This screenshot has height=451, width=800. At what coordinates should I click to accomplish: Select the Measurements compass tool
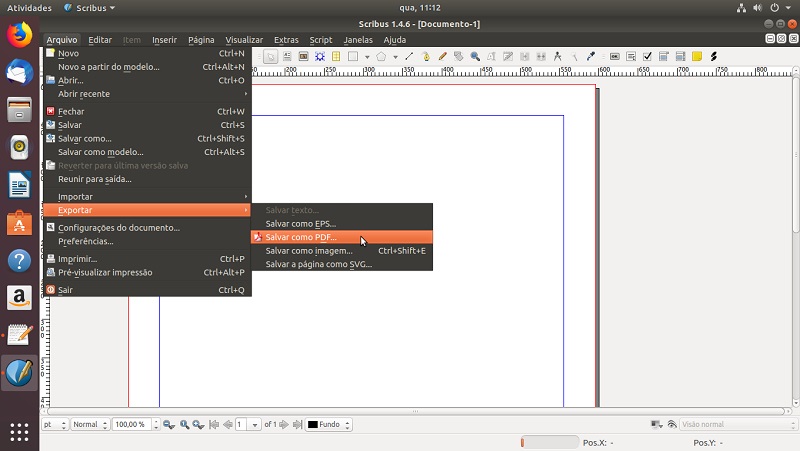[557, 57]
